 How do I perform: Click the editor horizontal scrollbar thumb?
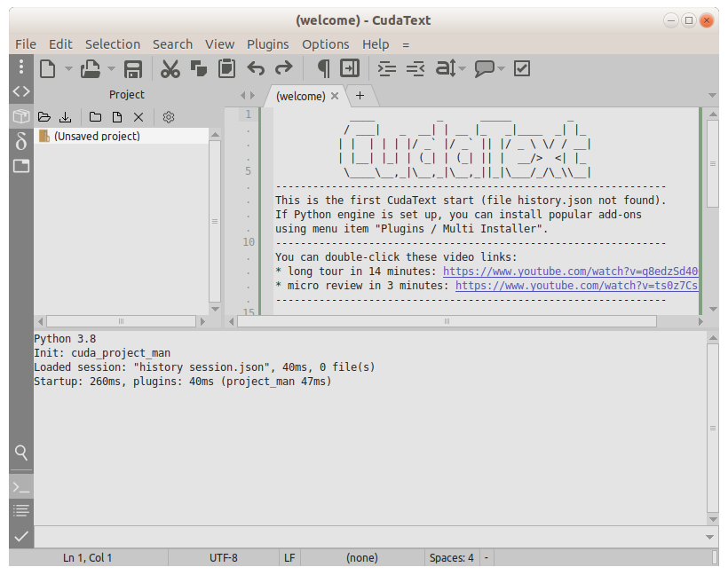pos(447,321)
